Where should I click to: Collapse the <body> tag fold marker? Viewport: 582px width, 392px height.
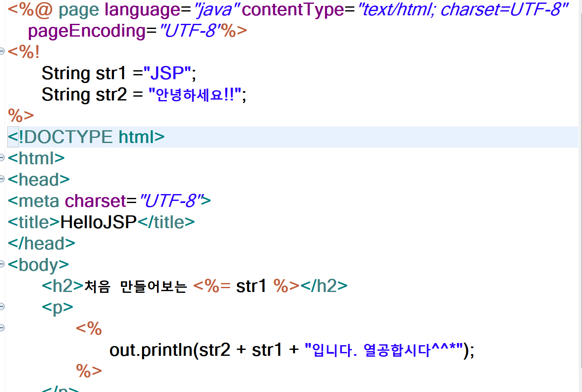pos(2,264)
